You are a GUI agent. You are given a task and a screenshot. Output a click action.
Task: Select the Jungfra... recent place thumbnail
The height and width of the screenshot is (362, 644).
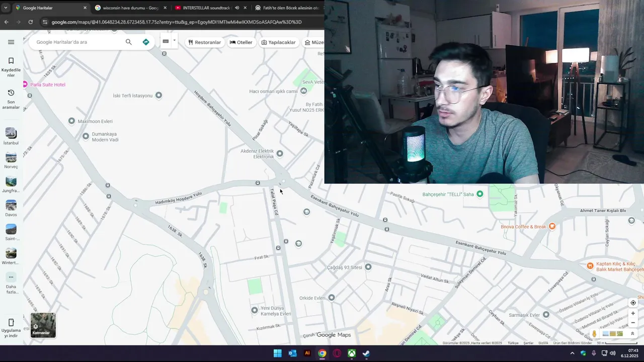(x=11, y=181)
